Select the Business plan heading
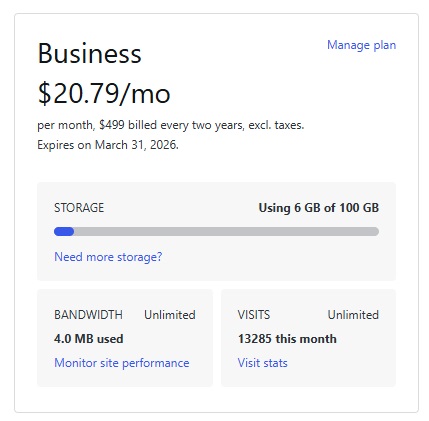Viewport: 429px width, 421px height. pyautogui.click(x=89, y=53)
